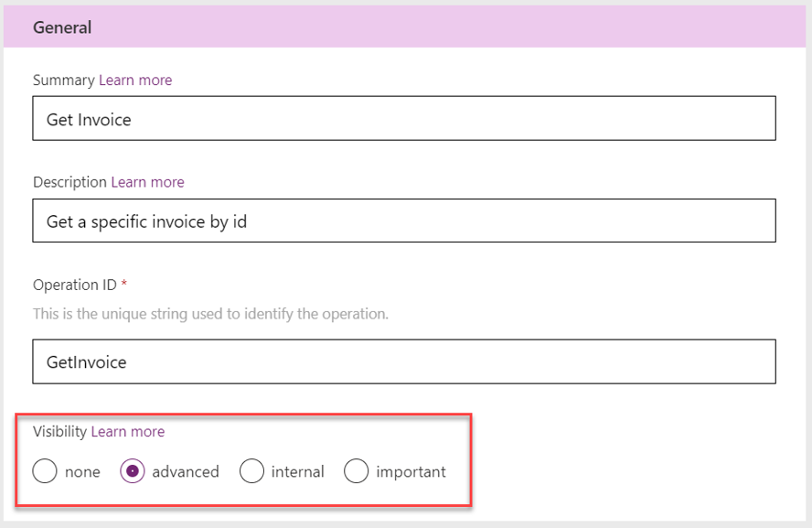Click the important option label text

pyautogui.click(x=411, y=472)
